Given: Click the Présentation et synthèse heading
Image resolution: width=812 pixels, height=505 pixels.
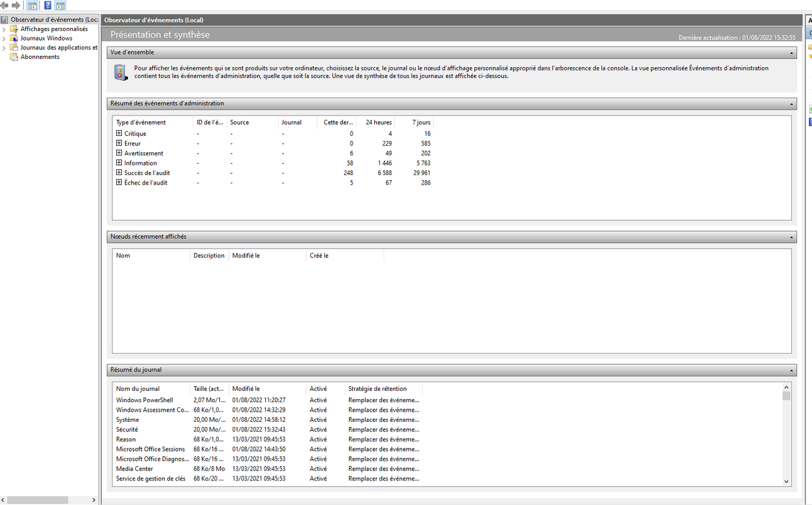Looking at the screenshot, I should (160, 35).
